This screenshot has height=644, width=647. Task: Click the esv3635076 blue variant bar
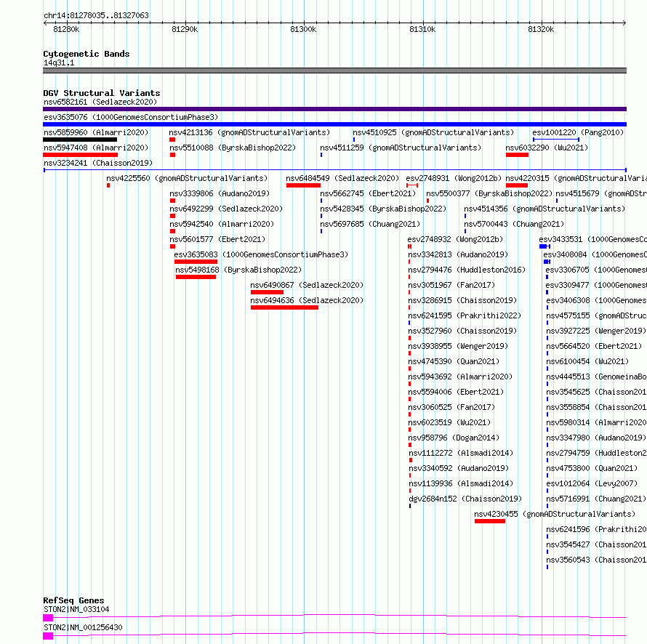(x=334, y=124)
